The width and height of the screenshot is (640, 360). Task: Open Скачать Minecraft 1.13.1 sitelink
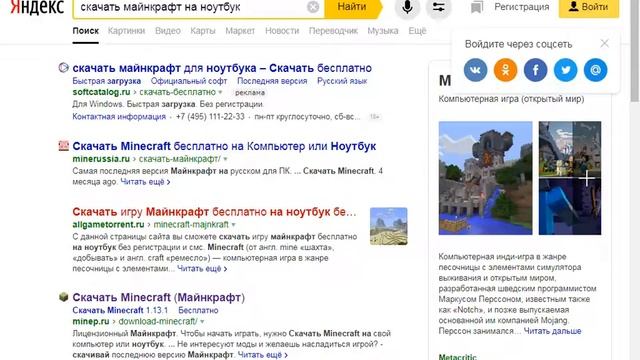coord(120,310)
